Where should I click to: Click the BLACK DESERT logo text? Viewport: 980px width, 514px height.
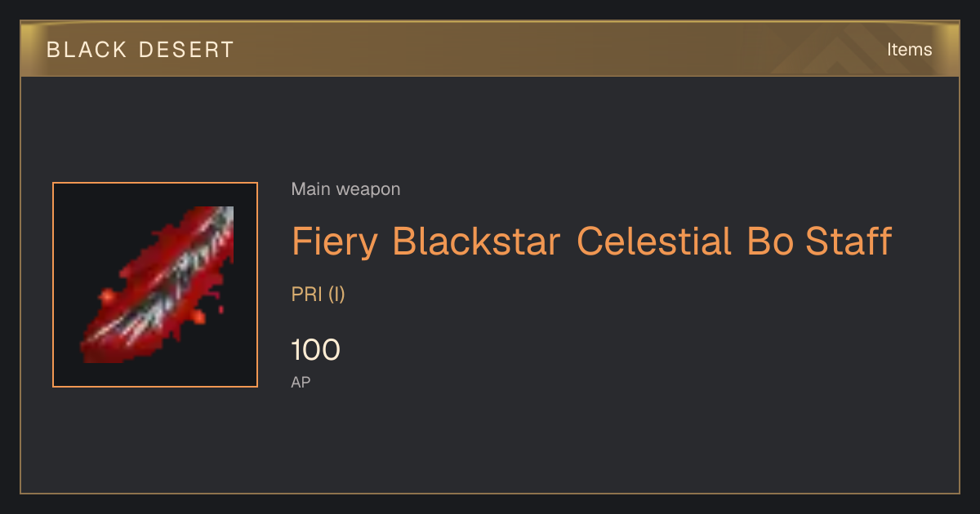click(x=140, y=50)
